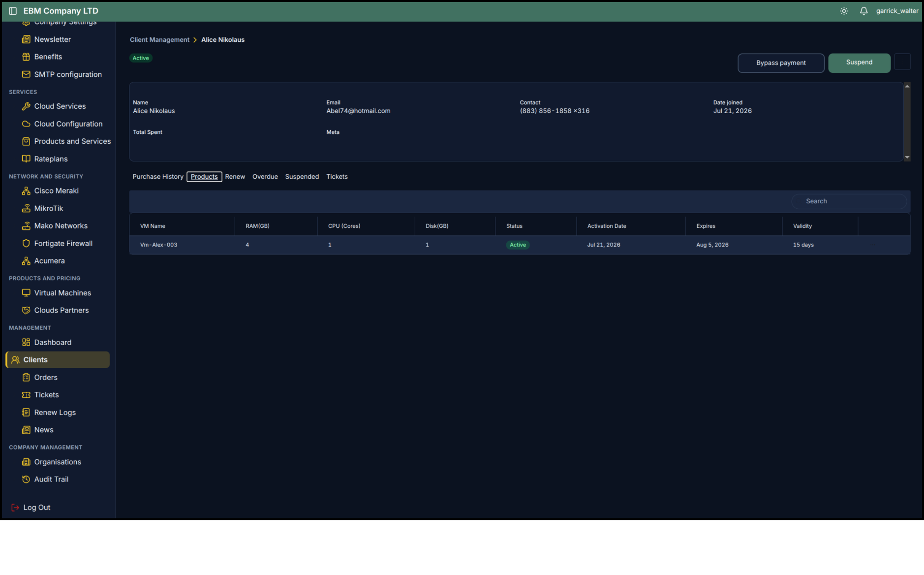Click the Renew Logs icon

click(x=26, y=413)
